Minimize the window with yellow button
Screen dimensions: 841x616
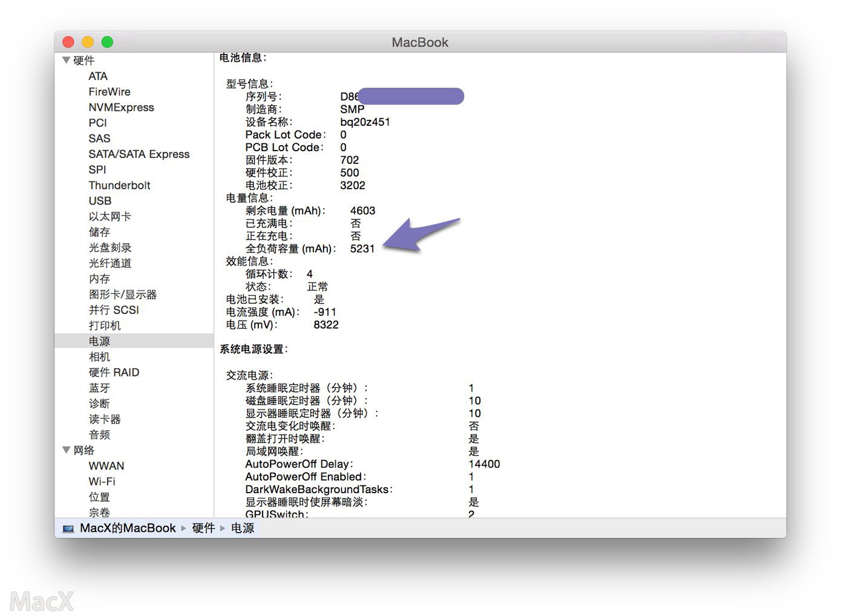coord(88,42)
